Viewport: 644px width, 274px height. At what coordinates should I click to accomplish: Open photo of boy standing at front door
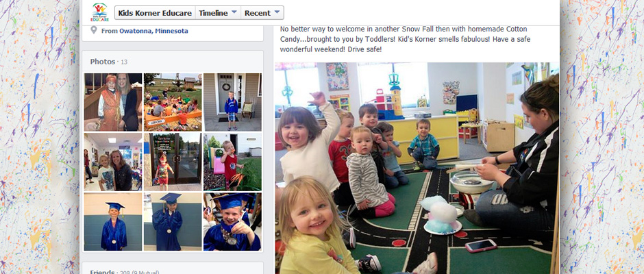tap(232, 102)
